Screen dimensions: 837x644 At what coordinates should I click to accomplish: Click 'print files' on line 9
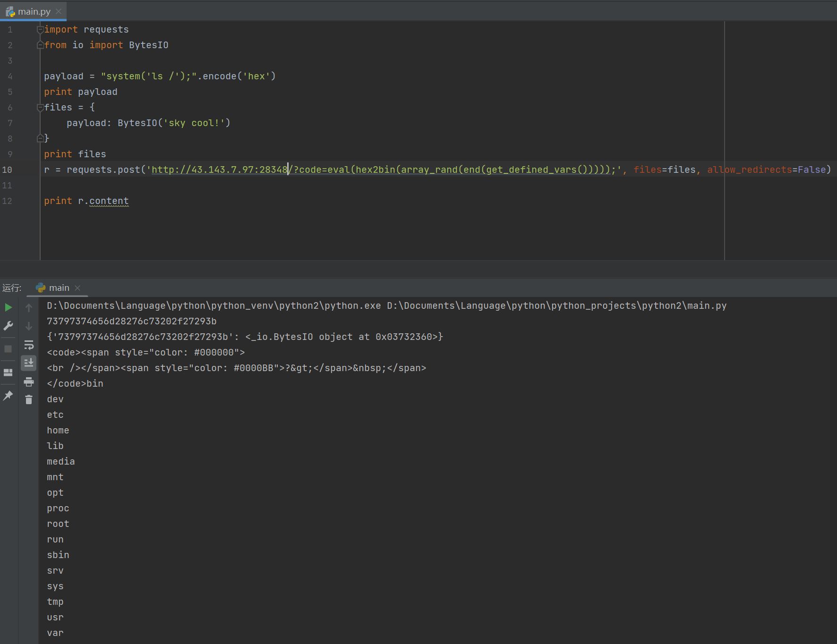(75, 154)
